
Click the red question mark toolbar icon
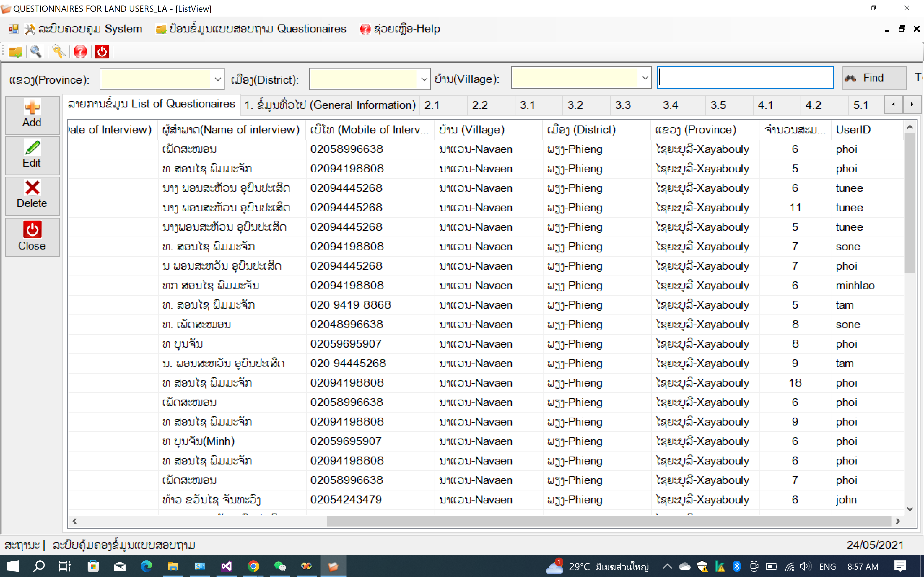pyautogui.click(x=80, y=51)
